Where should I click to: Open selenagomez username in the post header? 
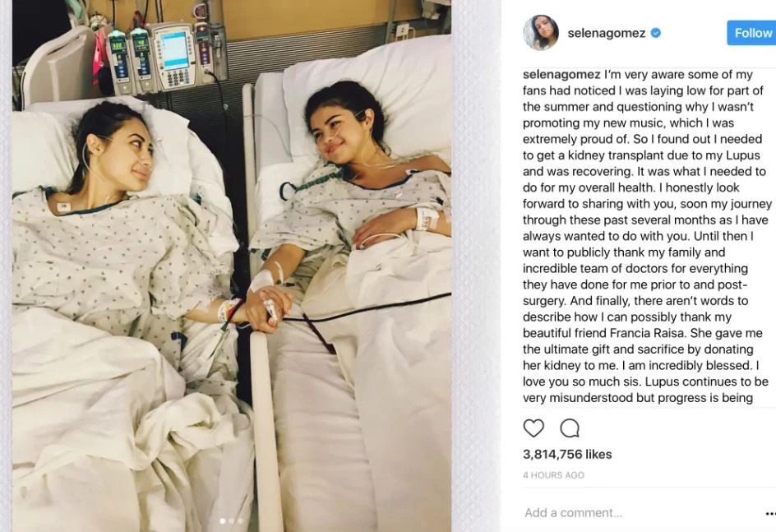pyautogui.click(x=607, y=33)
